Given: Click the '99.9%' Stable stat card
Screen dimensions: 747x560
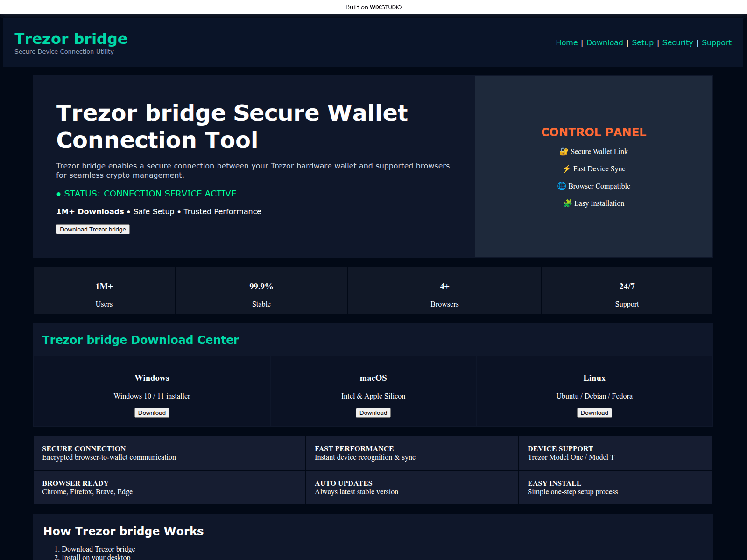Looking at the screenshot, I should pyautogui.click(x=261, y=291).
